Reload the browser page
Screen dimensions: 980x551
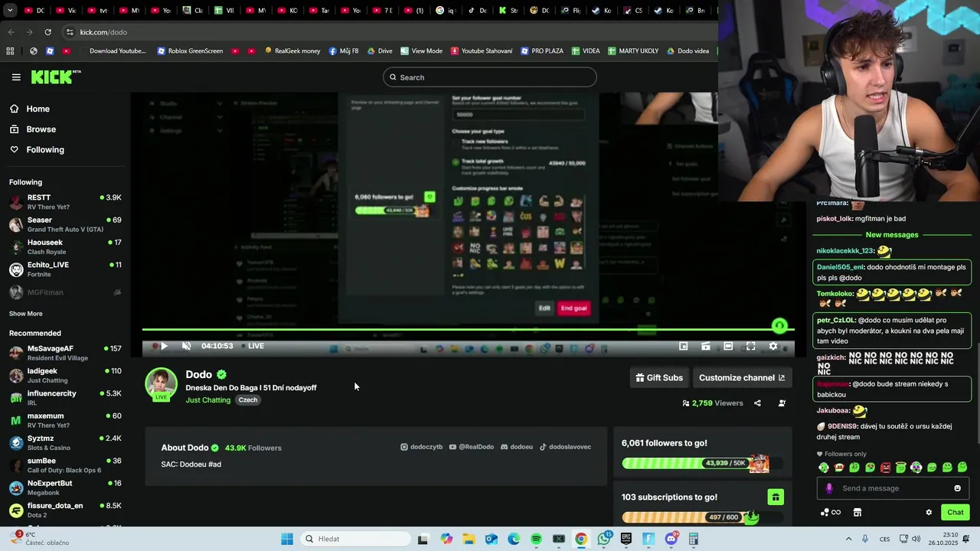pos(47,32)
